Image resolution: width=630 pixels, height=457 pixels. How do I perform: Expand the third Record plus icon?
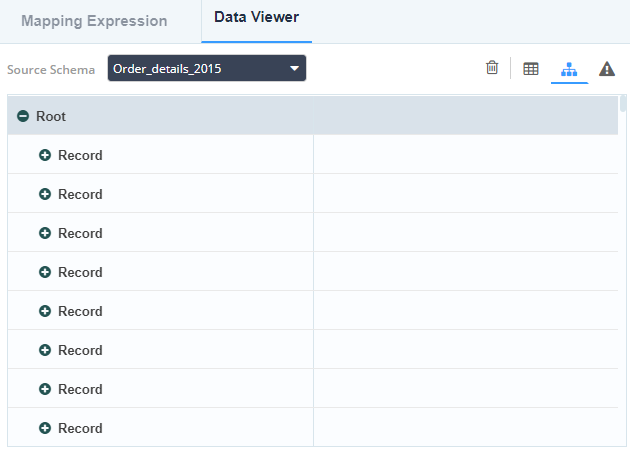[45, 233]
